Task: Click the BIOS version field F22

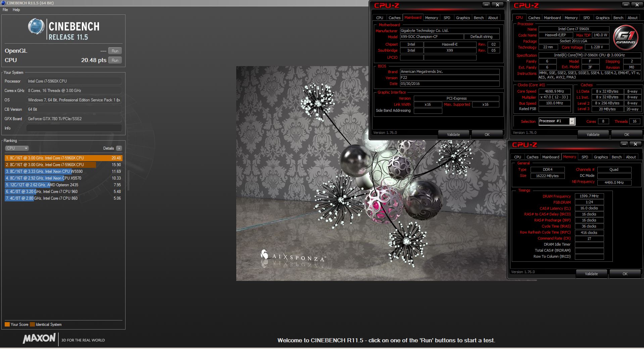Action: pyautogui.click(x=450, y=78)
